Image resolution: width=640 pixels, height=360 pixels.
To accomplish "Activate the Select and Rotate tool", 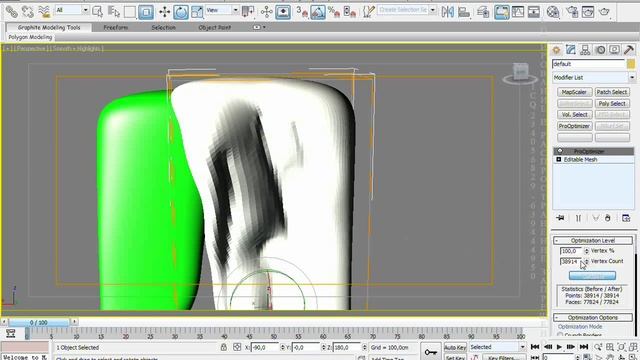I will click(x=181, y=12).
